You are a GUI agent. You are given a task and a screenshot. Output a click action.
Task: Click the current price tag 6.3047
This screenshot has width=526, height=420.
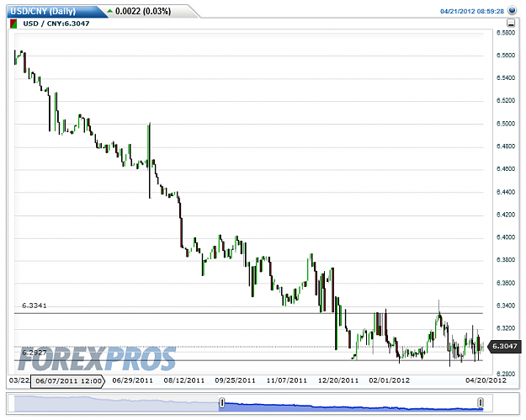(x=505, y=346)
